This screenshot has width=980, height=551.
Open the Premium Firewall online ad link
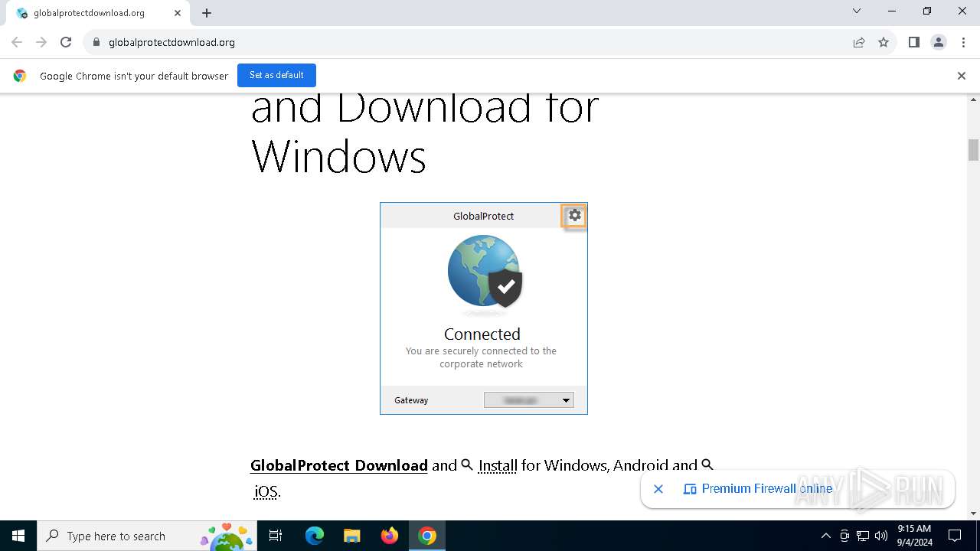point(758,489)
